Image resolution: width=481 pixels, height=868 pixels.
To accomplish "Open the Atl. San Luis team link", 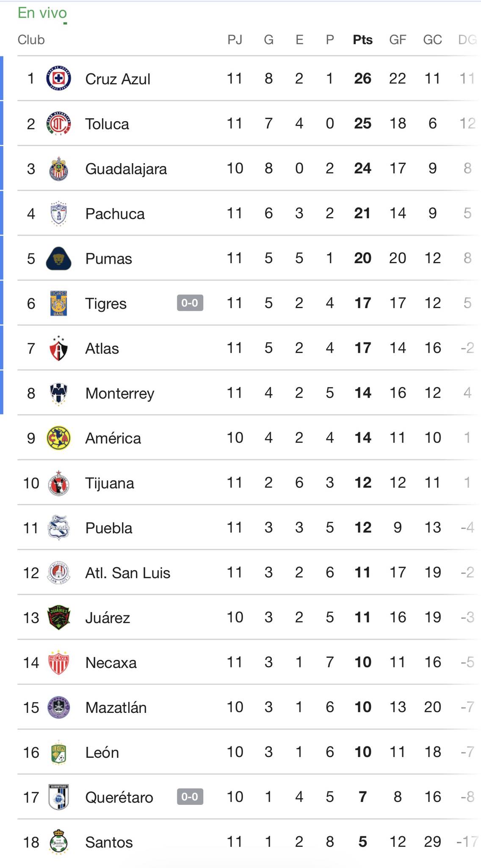I will (127, 573).
